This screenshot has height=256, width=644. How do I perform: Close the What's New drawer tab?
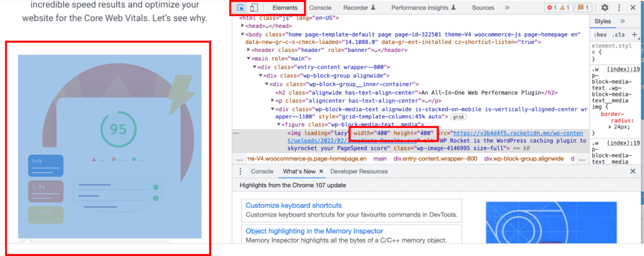(x=321, y=172)
